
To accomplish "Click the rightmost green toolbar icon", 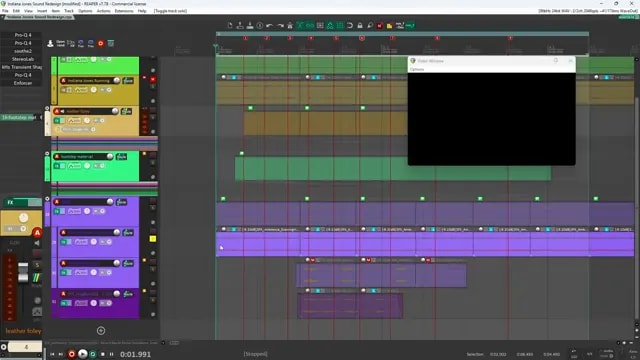I will (x=410, y=25).
